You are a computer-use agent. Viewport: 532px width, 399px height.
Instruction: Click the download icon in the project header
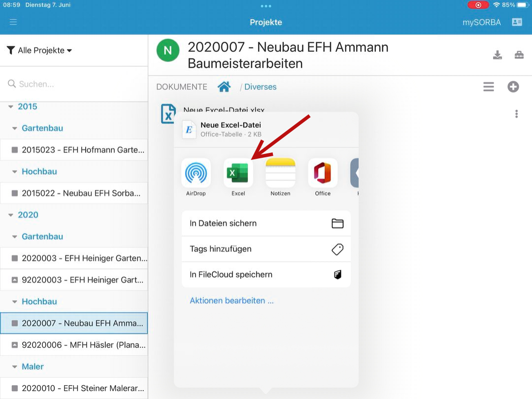click(498, 55)
